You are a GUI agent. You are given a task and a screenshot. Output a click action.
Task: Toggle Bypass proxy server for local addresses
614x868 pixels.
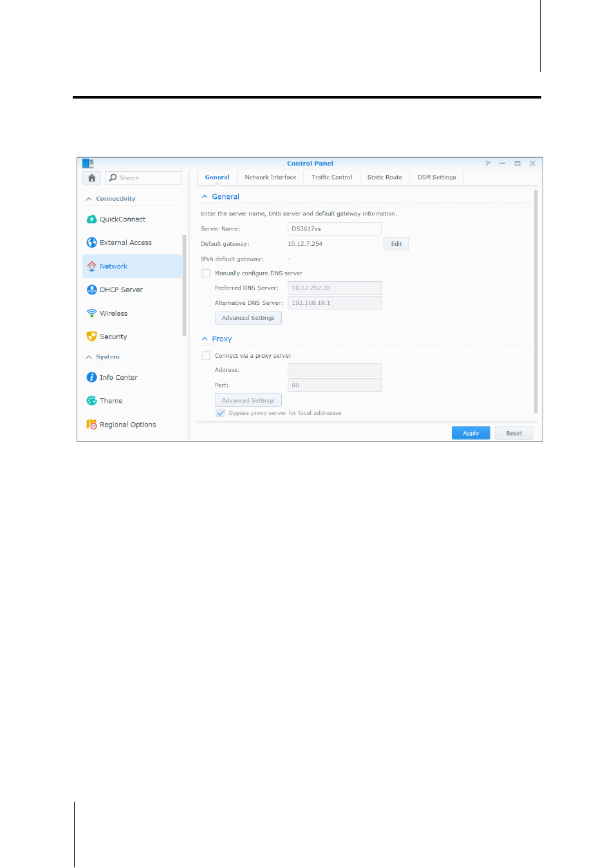pos(220,413)
